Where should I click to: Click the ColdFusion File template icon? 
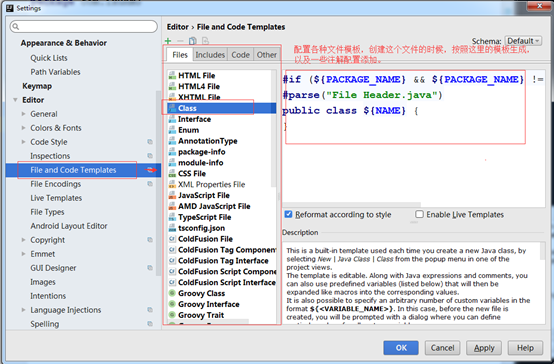click(x=172, y=239)
